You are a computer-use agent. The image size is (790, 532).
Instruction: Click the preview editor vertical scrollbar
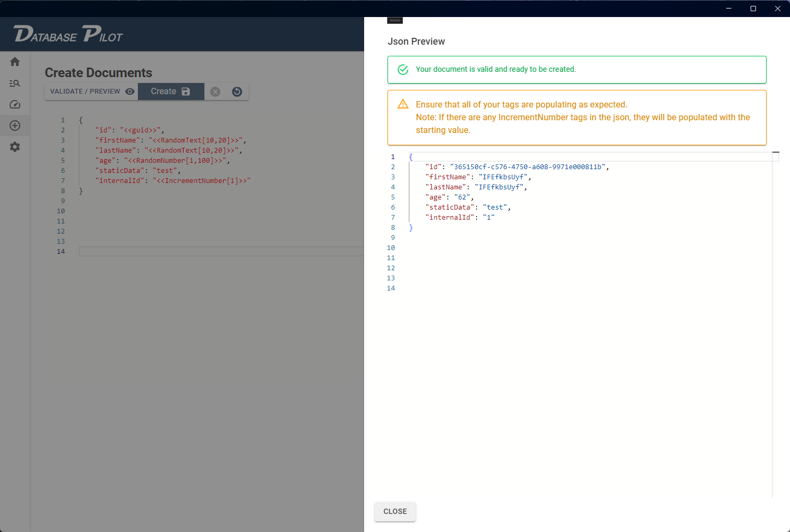pyautogui.click(x=776, y=325)
